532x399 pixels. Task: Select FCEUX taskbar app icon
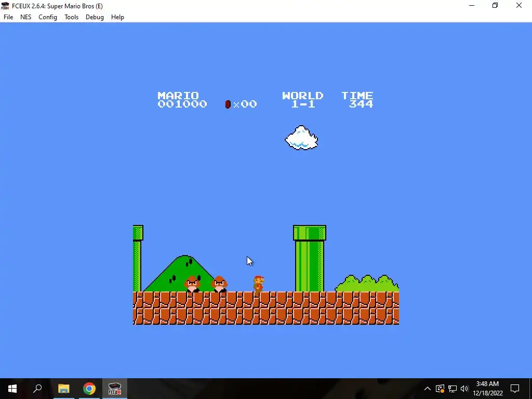click(115, 389)
